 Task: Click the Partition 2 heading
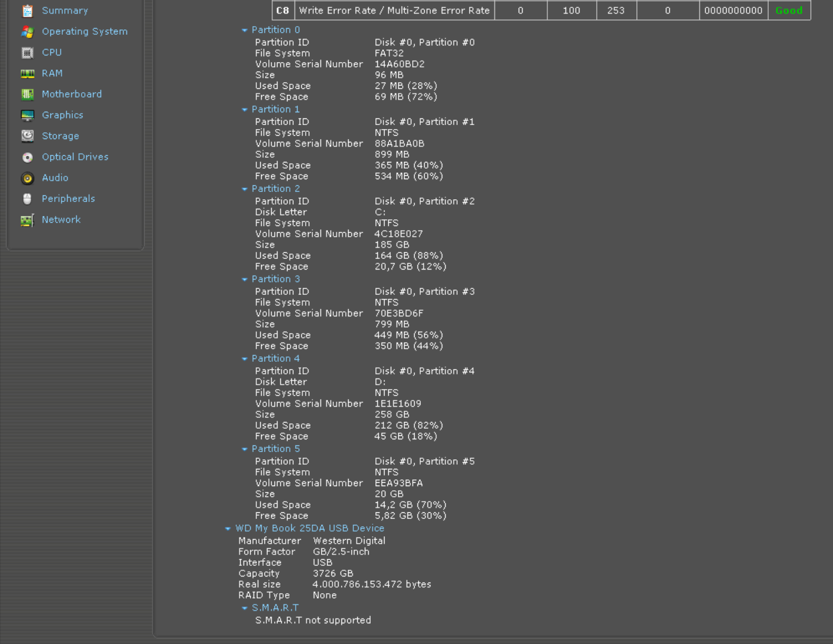coord(276,189)
